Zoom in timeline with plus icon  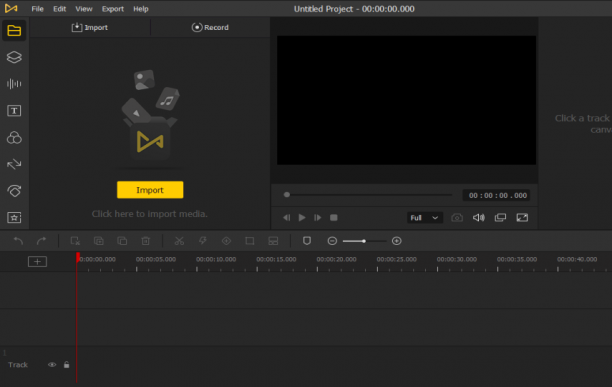[397, 241]
